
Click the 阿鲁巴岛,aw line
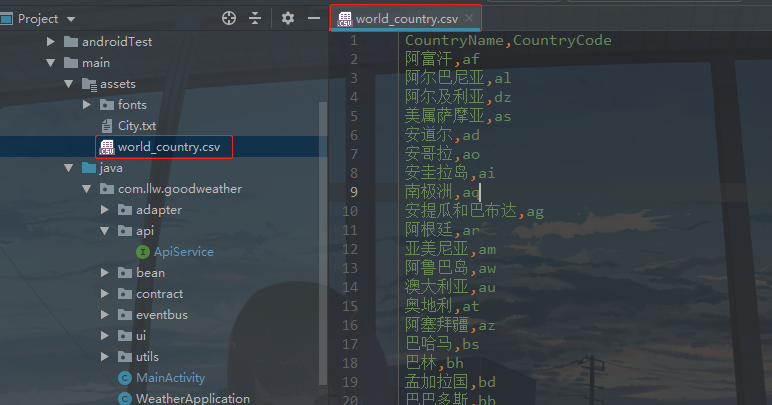[450, 268]
